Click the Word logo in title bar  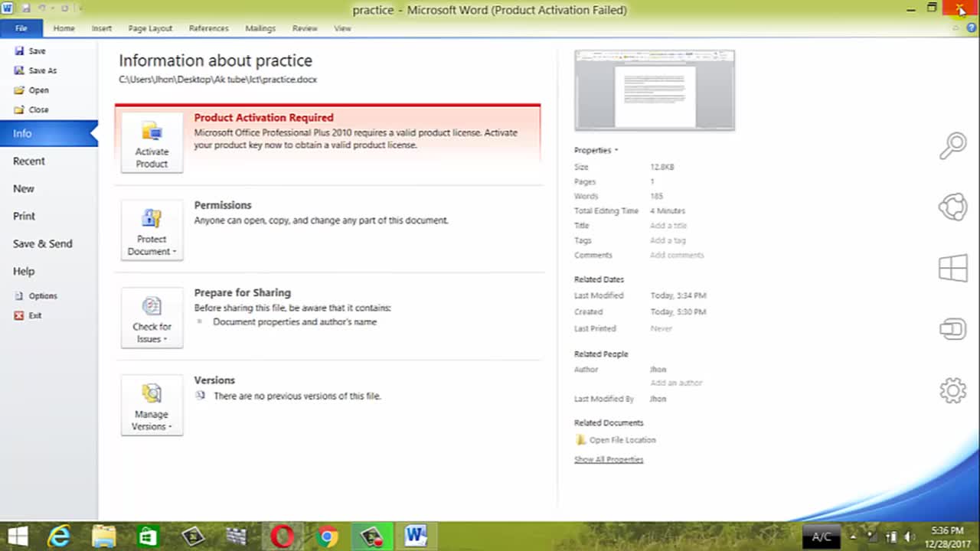tap(8, 9)
